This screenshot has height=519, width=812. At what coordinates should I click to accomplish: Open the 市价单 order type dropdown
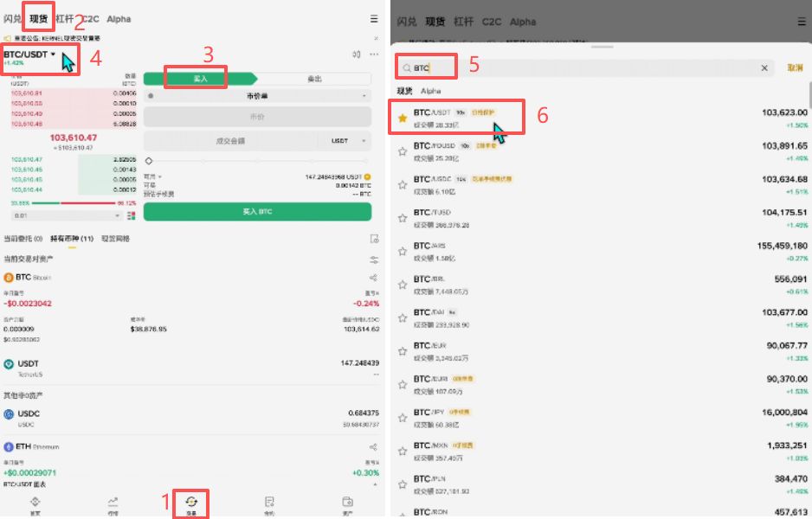click(257, 96)
